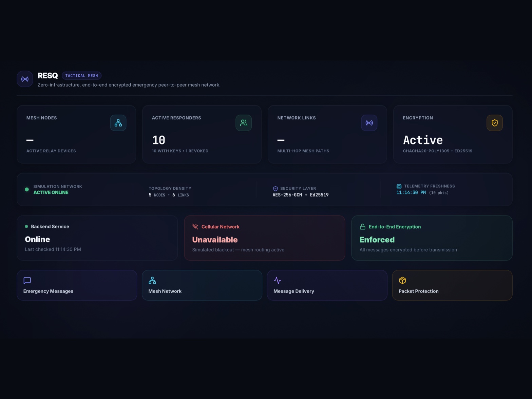Image resolution: width=532 pixels, height=399 pixels.
Task: Click telemetry timestamp '11:14:30 PM'
Action: point(411,192)
